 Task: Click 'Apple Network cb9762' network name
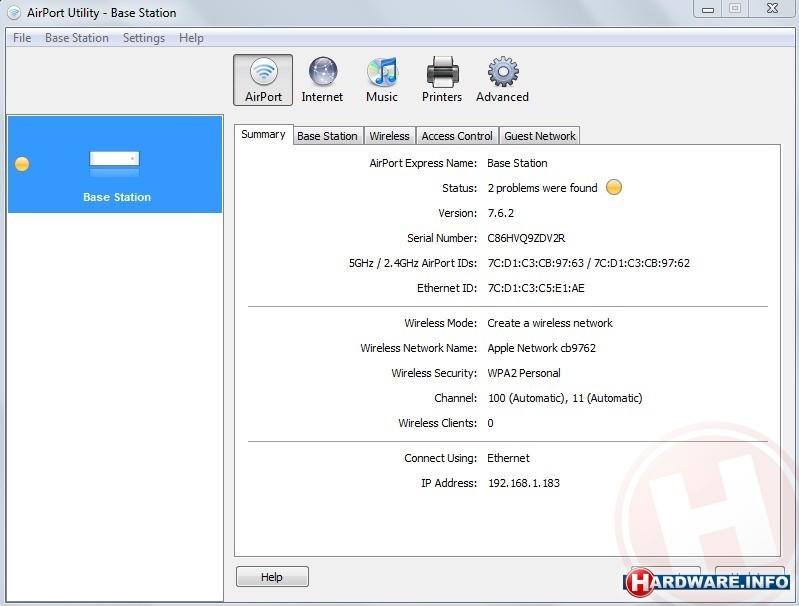[542, 348]
